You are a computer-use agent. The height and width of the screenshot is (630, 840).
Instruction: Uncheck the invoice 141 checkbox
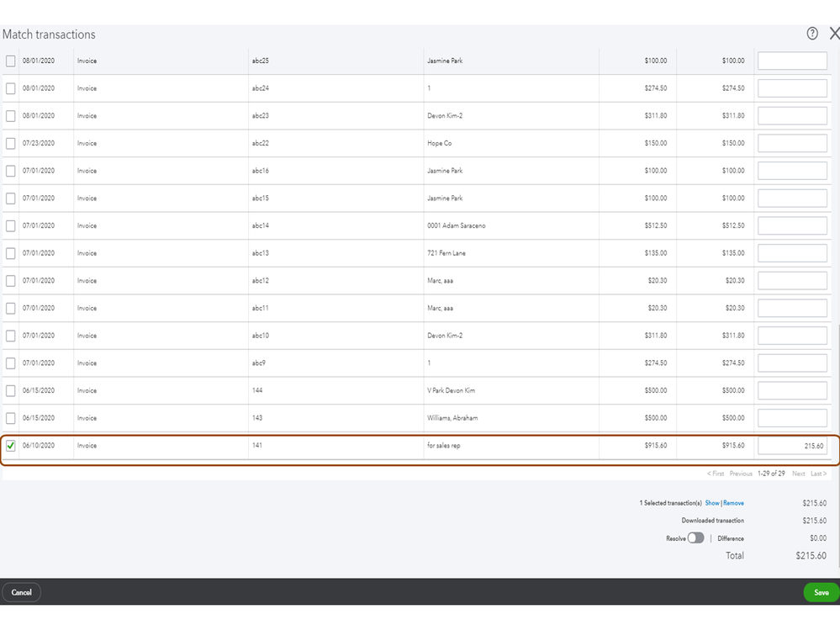coord(11,446)
